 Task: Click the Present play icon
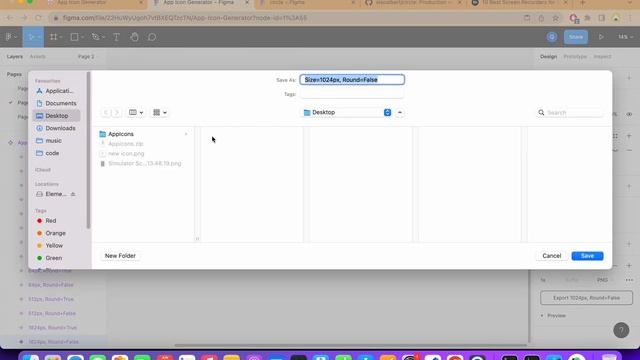point(601,37)
